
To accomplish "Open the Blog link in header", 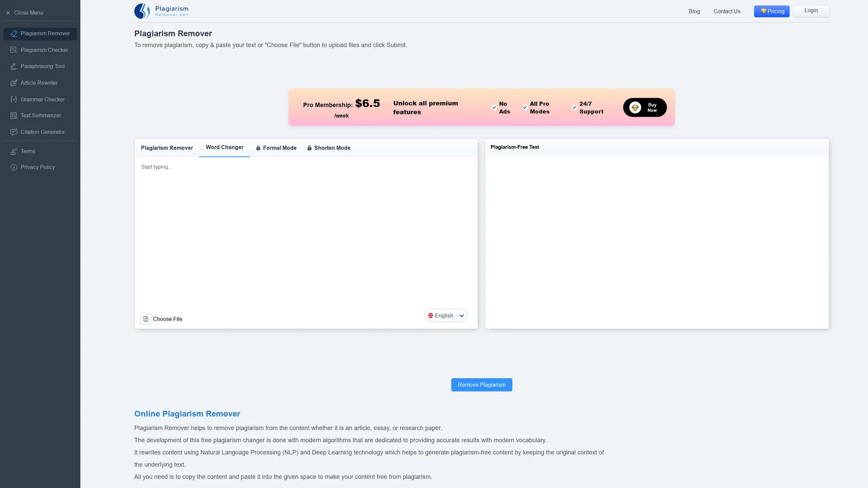I will (x=694, y=11).
